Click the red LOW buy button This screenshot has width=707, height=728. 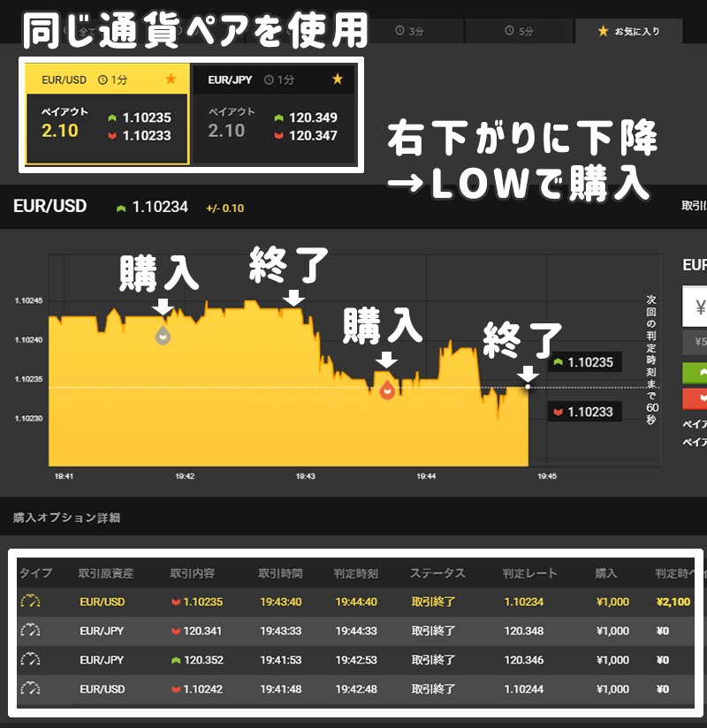(x=695, y=398)
